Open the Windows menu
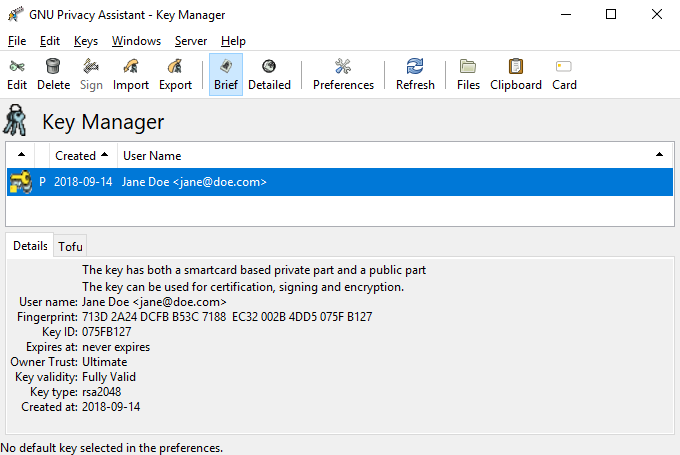Viewport: 680px width, 455px height. coord(136,41)
